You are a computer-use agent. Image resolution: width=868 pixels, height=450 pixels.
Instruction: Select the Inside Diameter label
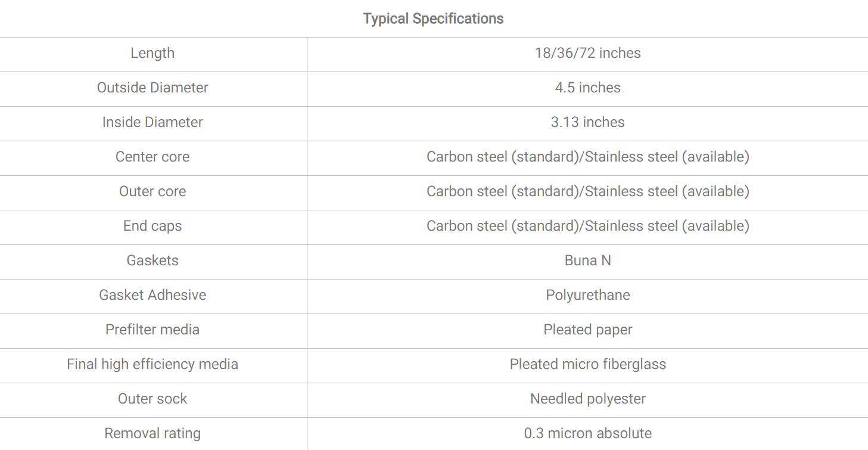pyautogui.click(x=153, y=122)
